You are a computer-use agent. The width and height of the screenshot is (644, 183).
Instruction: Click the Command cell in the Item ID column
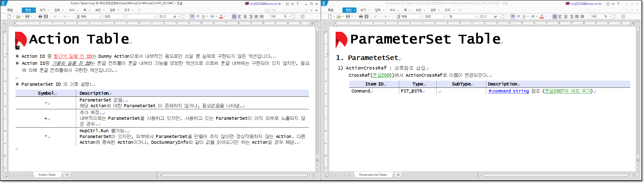point(374,91)
